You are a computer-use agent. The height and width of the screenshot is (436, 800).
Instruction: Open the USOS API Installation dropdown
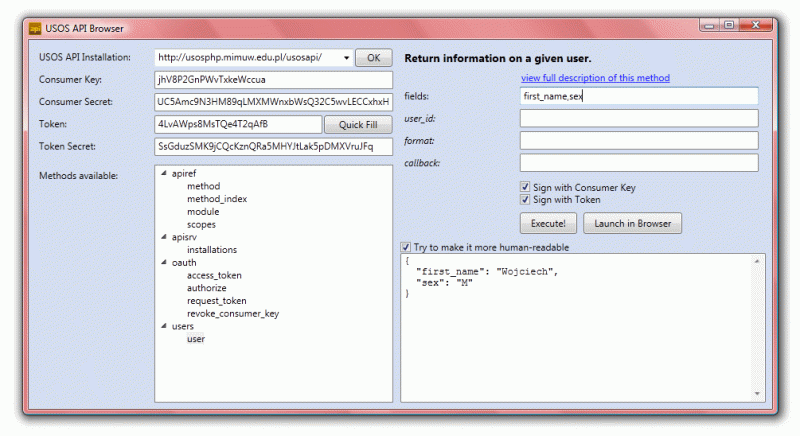pos(346,58)
